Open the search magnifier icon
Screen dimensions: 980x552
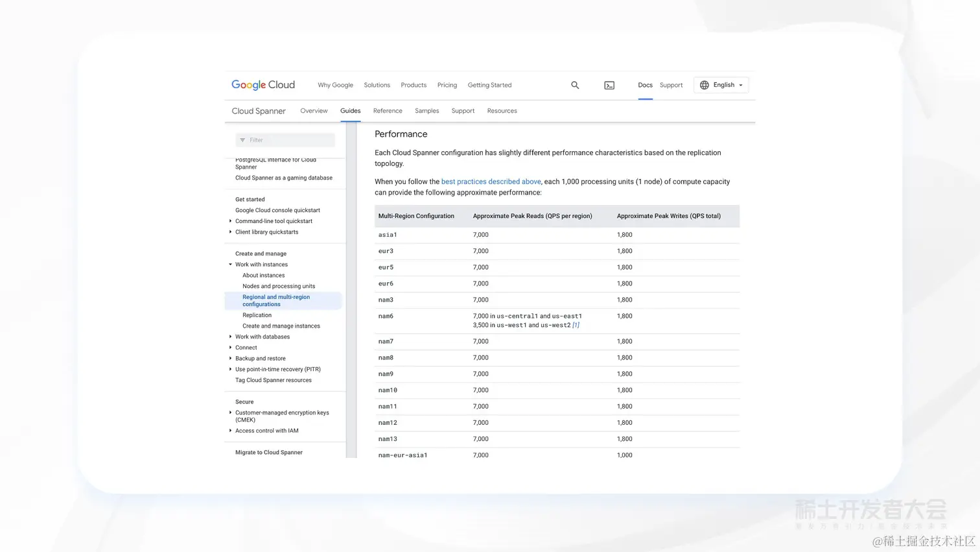(x=575, y=85)
